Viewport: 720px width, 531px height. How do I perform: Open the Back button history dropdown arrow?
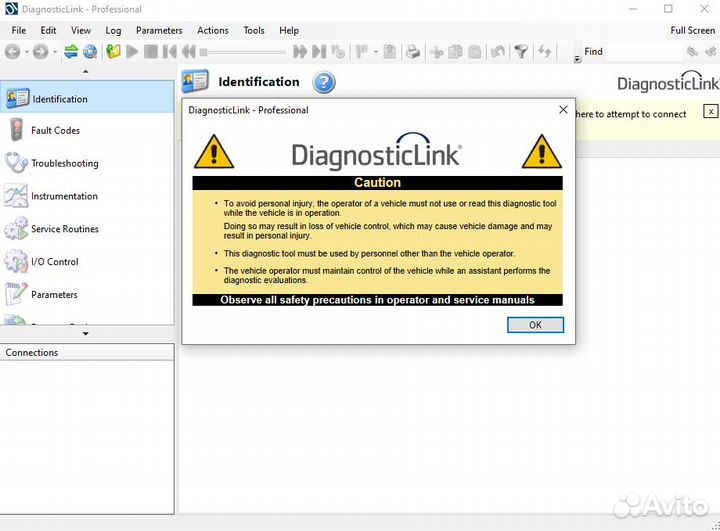(x=27, y=52)
